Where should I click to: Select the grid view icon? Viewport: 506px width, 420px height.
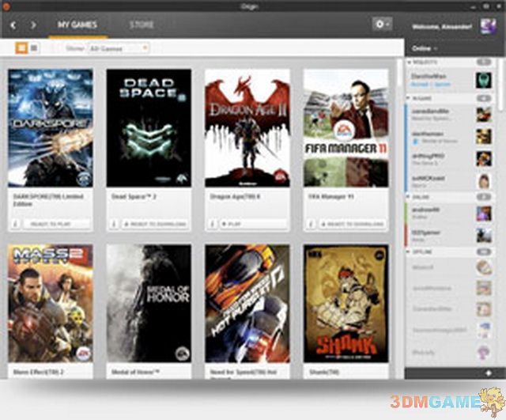pos(21,48)
